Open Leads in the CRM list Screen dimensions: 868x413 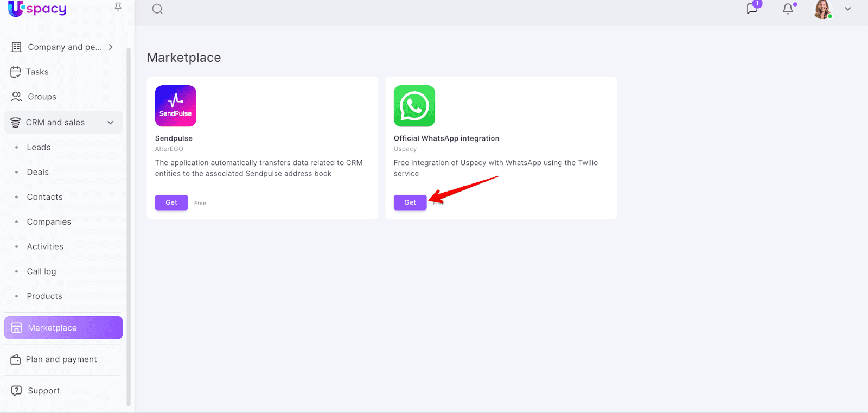(39, 148)
